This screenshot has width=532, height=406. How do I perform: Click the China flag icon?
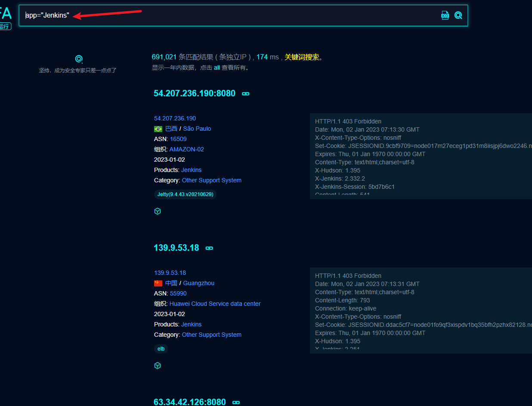pos(158,283)
